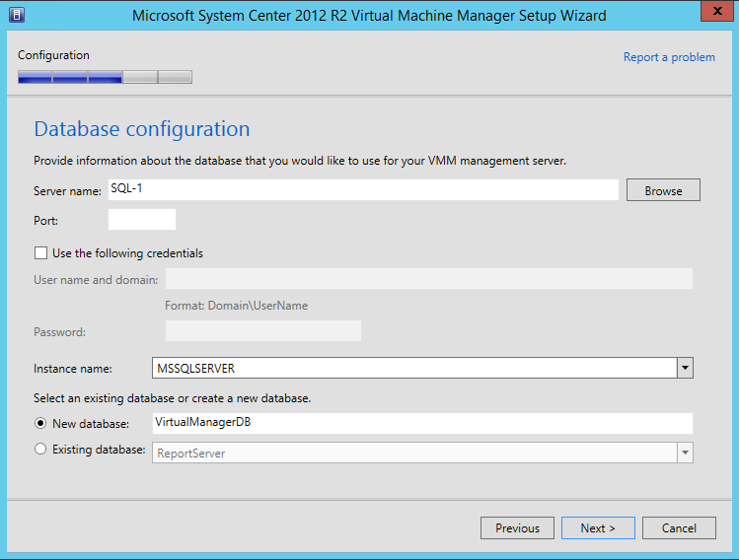Close the Setup Wizard window

[x=717, y=11]
